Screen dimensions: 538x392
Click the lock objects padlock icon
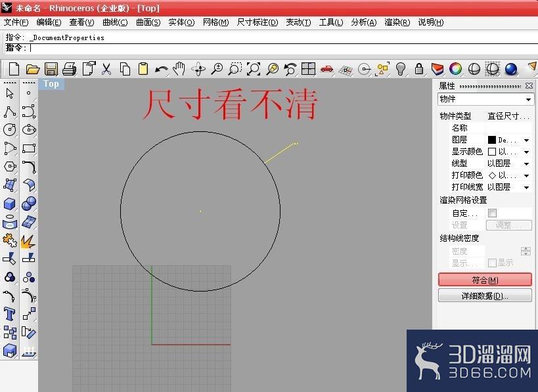click(x=418, y=69)
